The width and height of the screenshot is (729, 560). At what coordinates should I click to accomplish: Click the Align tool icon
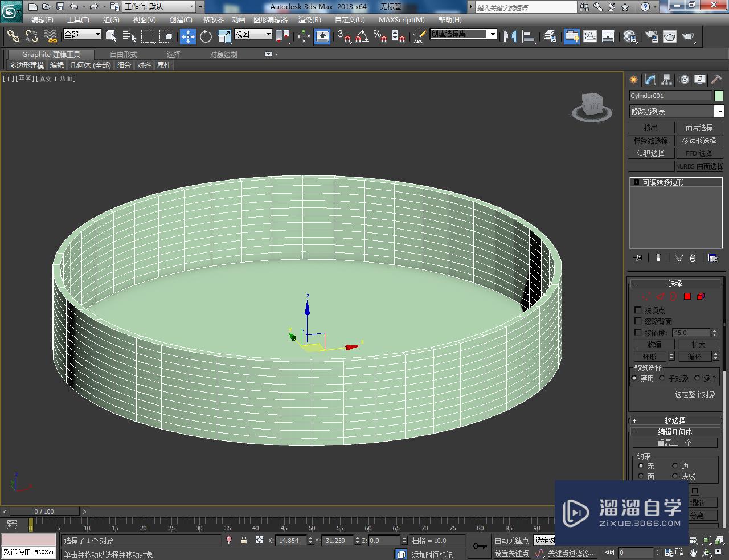pyautogui.click(x=529, y=36)
